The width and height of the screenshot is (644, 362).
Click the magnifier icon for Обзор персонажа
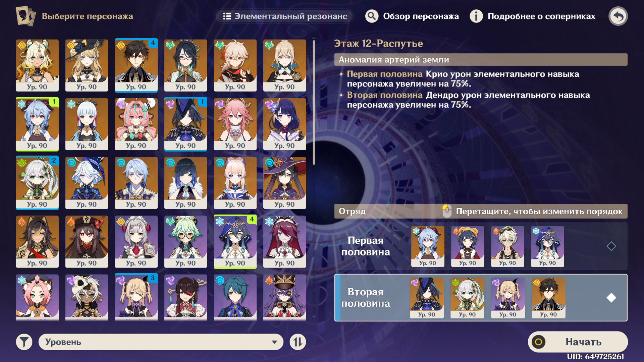click(372, 16)
